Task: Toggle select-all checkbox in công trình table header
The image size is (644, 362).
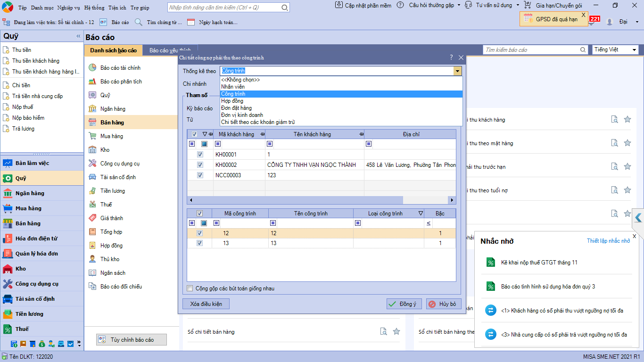Action: click(x=199, y=214)
